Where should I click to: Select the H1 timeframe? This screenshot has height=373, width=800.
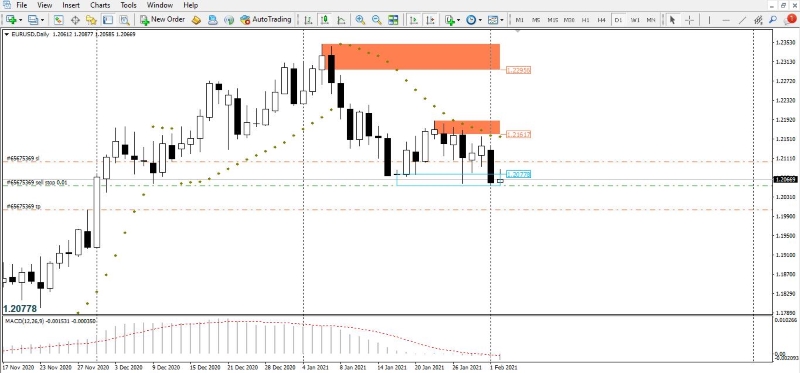point(585,20)
